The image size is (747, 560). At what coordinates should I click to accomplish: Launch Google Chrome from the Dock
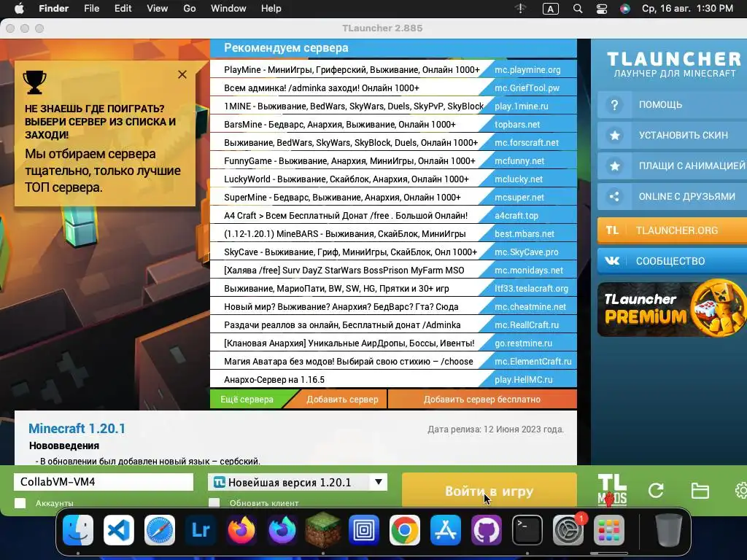(x=404, y=529)
